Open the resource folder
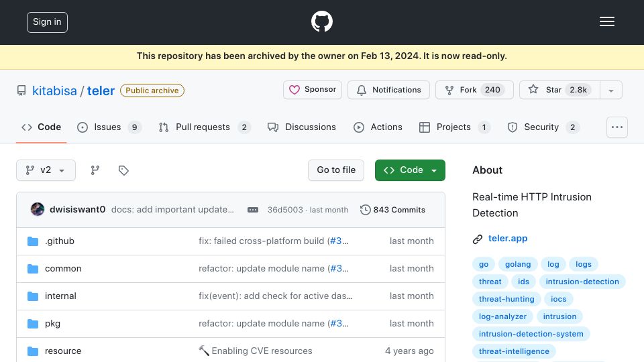Image resolution: width=644 pixels, height=362 pixels. pos(63,351)
